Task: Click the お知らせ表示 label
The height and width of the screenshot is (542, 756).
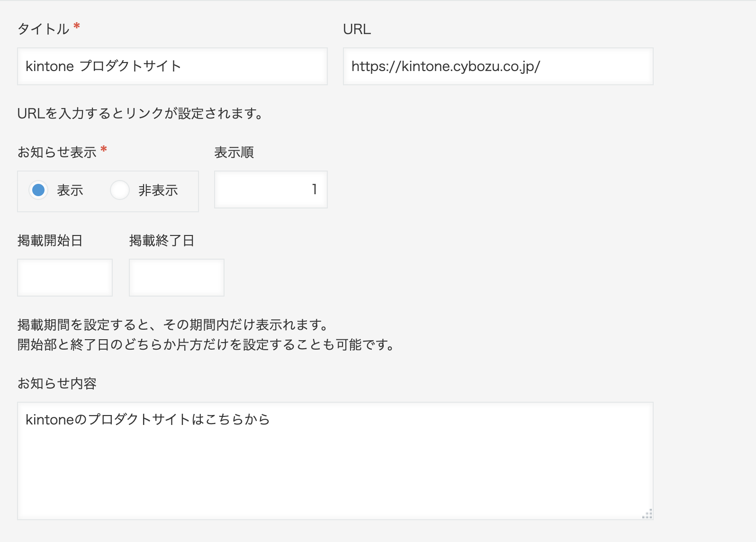Action: 57,152
